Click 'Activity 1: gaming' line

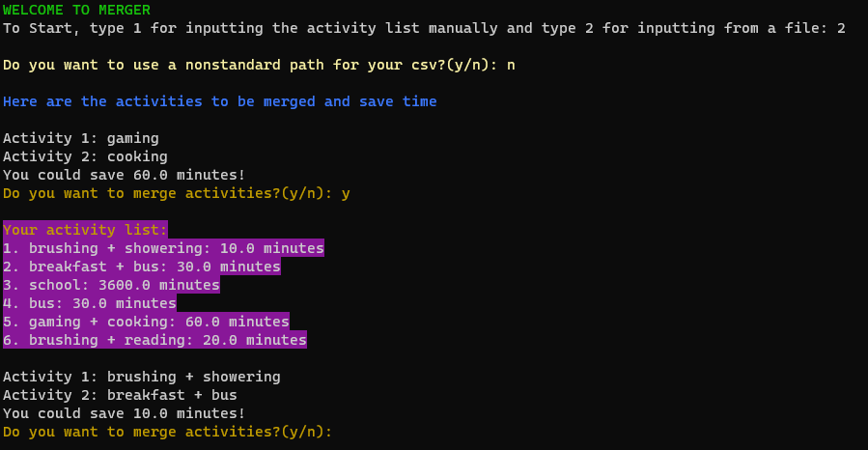point(81,138)
